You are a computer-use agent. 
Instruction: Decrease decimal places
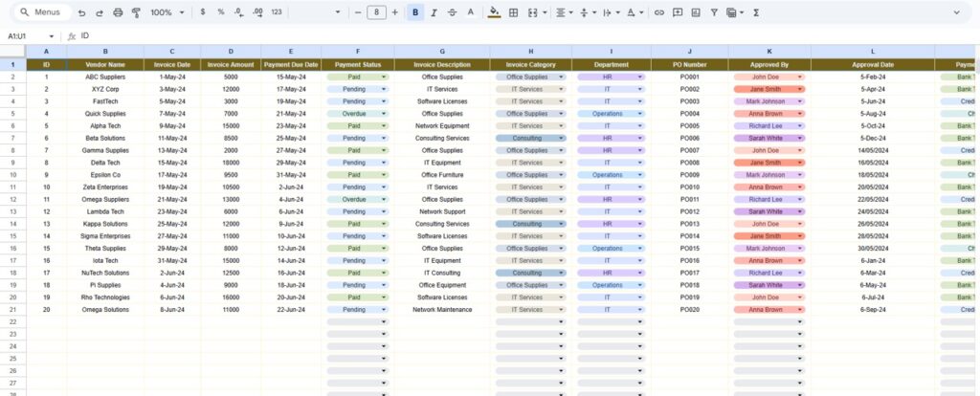[238, 12]
